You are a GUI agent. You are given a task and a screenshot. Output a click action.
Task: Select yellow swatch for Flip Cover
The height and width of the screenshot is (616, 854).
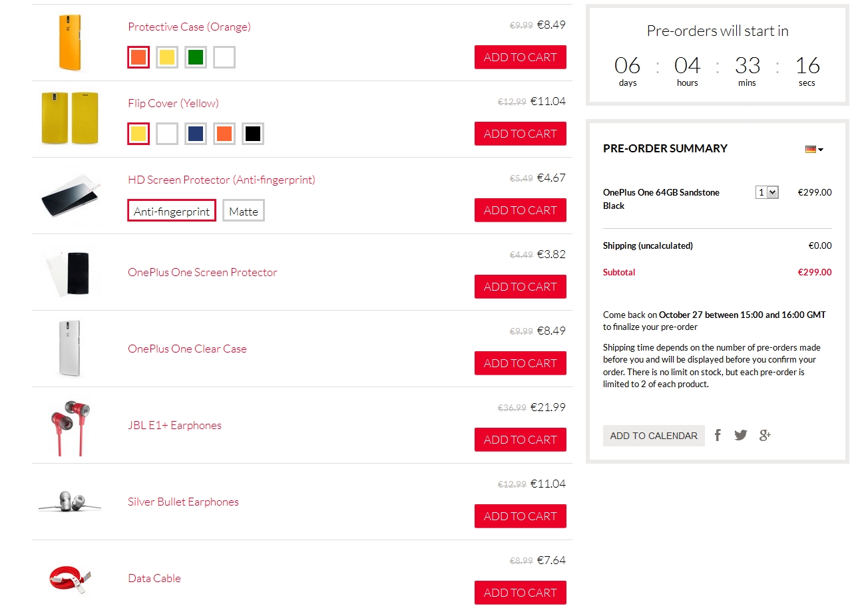click(x=138, y=134)
